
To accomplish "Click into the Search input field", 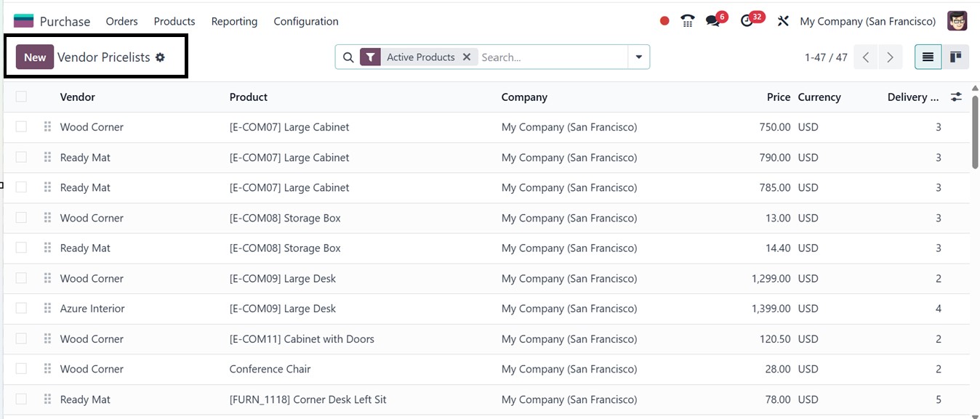I will pyautogui.click(x=551, y=57).
